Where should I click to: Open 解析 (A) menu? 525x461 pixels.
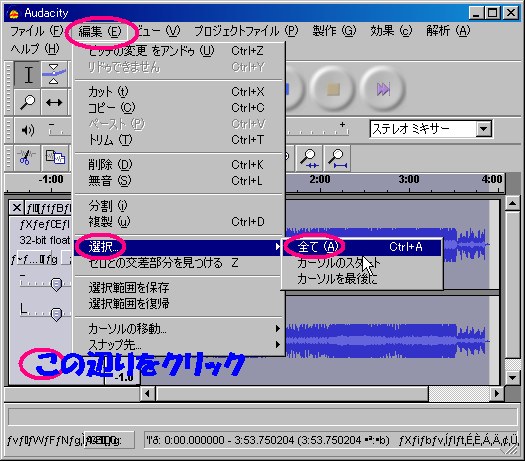tap(448, 31)
